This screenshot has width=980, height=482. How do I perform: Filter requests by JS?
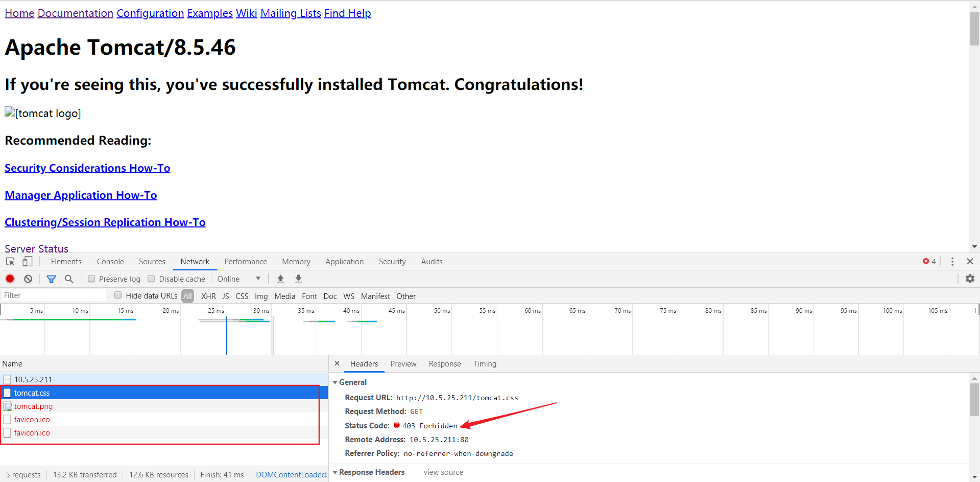tap(226, 296)
